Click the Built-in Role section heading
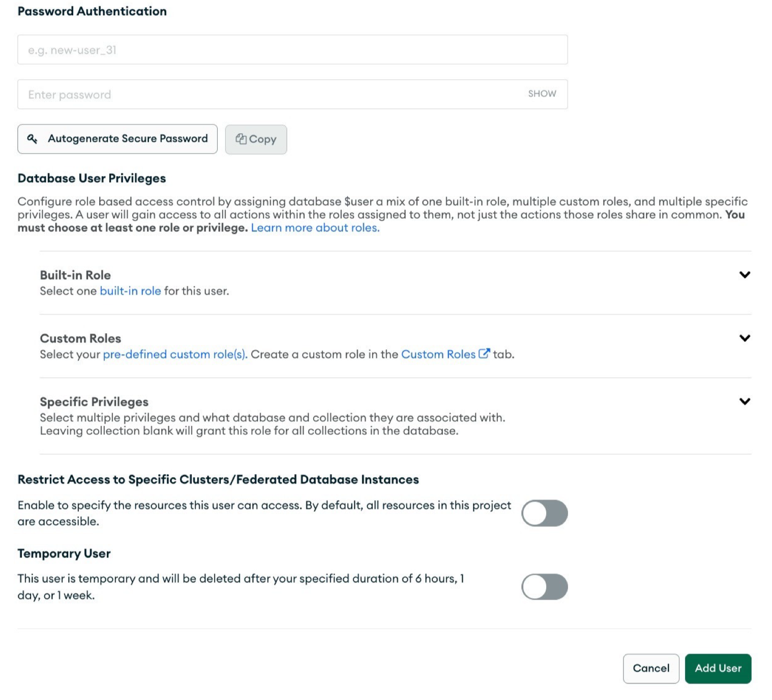The image size is (772, 700). coord(75,275)
